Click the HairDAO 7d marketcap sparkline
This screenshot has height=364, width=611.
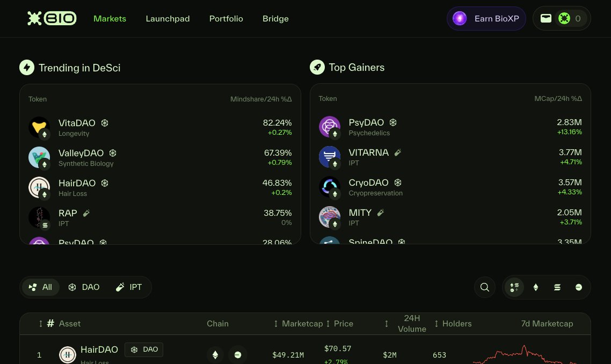click(x=526, y=354)
